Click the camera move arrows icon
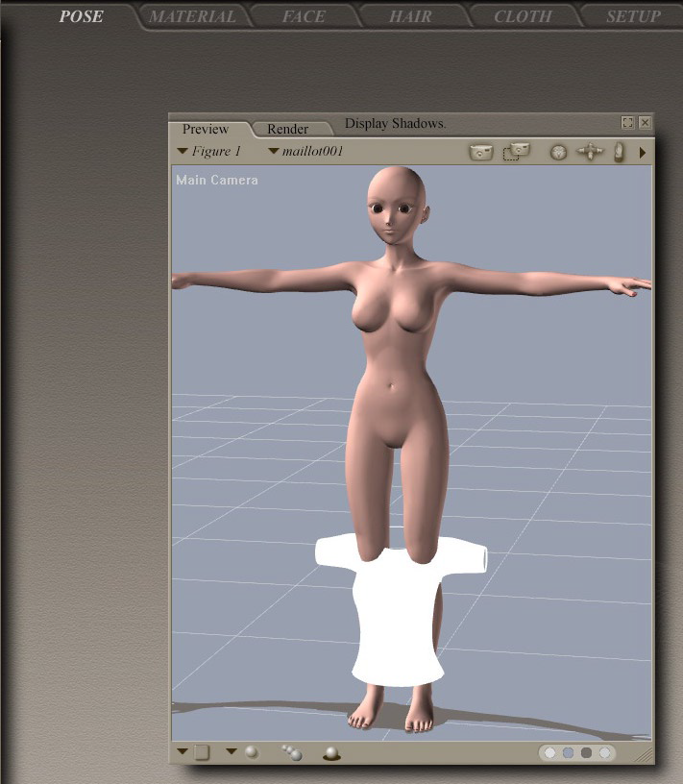This screenshot has height=784, width=683. click(592, 152)
